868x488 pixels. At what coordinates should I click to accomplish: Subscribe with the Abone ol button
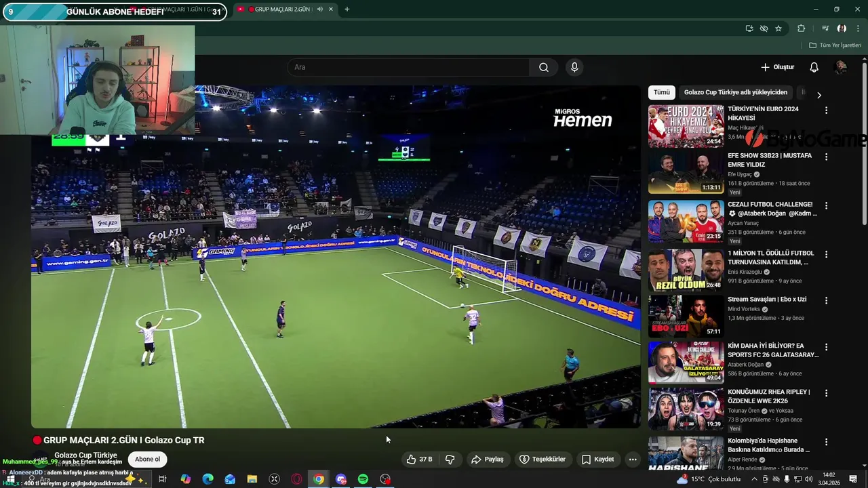(x=147, y=459)
